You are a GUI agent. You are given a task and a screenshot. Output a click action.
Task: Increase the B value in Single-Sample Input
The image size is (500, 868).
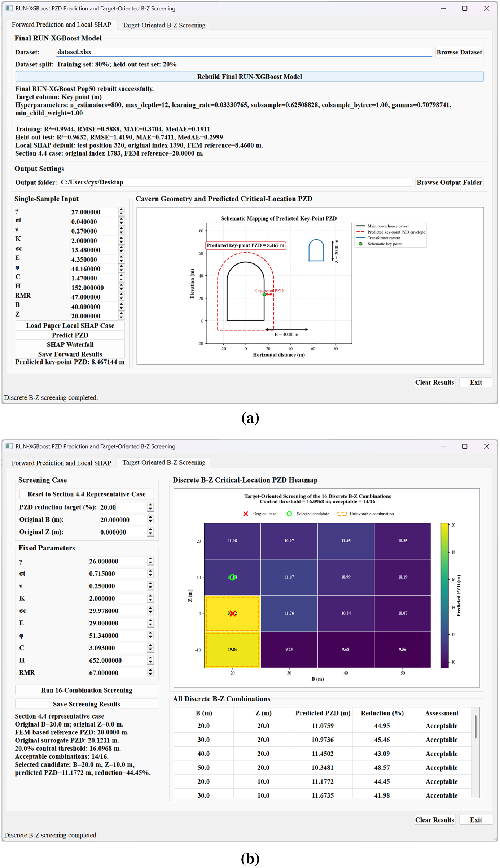point(122,304)
